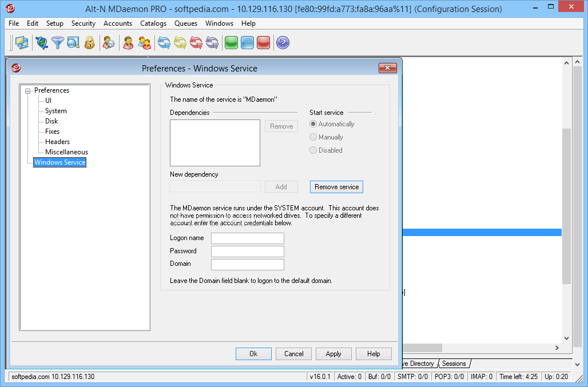The width and height of the screenshot is (588, 387).
Task: Click the log pane horizontal scrollbar thumb
Action: coord(422,348)
